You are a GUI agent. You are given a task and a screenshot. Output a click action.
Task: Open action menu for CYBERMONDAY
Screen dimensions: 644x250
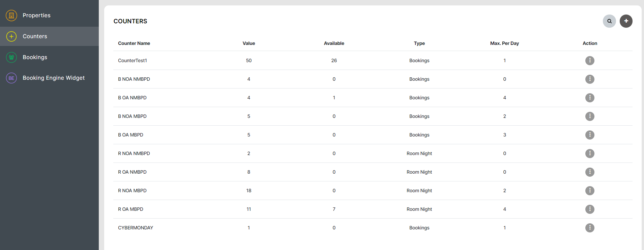click(x=590, y=228)
